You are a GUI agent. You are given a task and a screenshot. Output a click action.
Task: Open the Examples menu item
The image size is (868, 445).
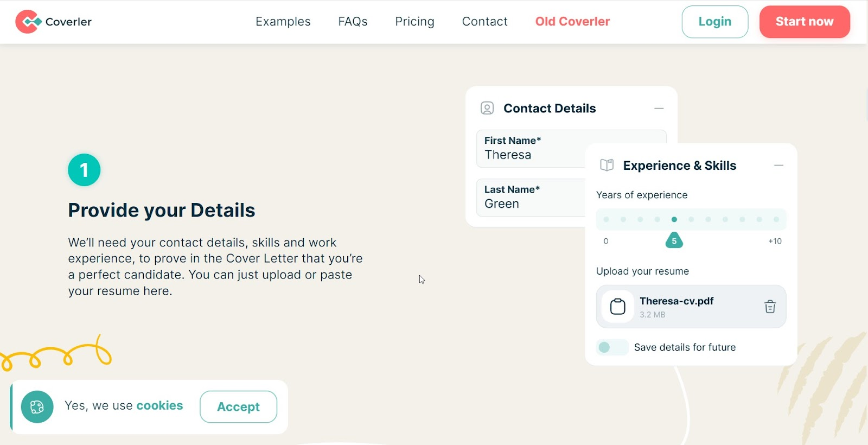[x=283, y=22]
